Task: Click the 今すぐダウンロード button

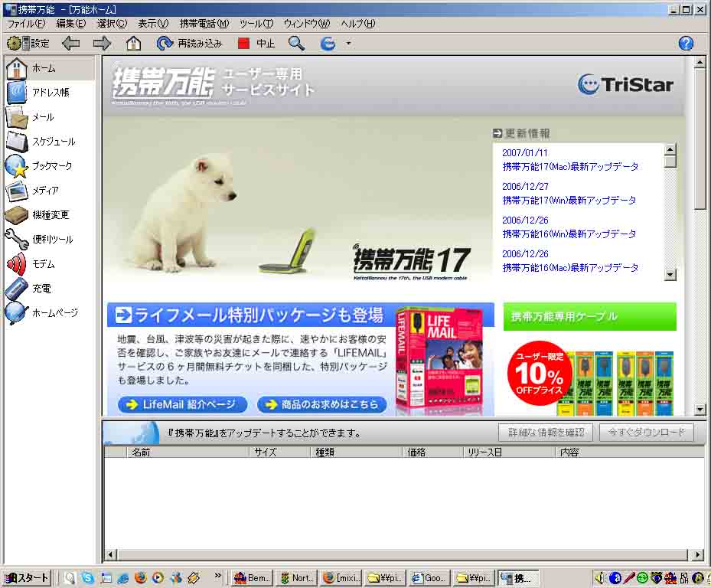Action: (647, 433)
